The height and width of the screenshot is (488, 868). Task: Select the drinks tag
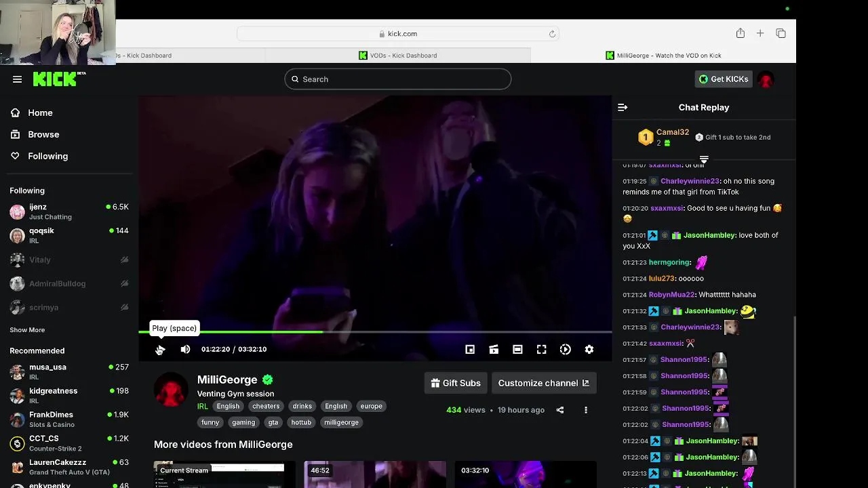[302, 406]
